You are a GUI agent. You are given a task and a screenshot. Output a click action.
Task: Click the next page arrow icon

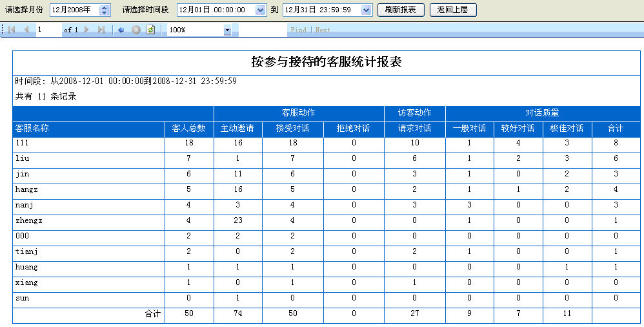[87, 30]
